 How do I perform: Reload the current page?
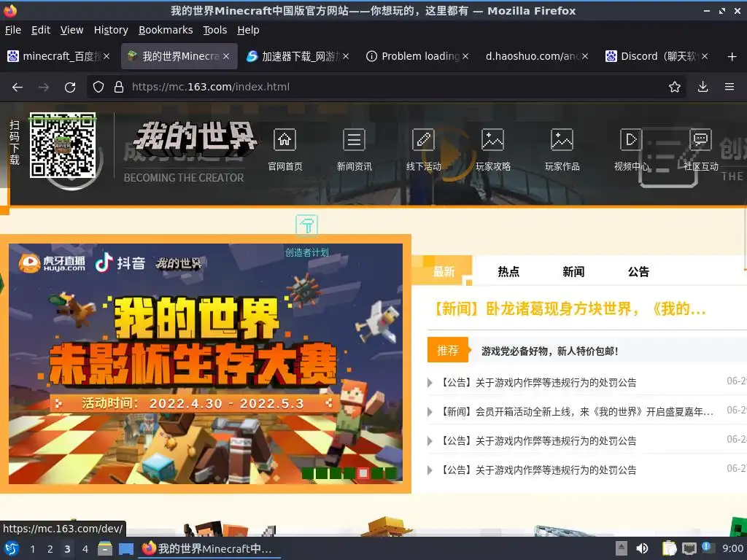click(x=70, y=87)
